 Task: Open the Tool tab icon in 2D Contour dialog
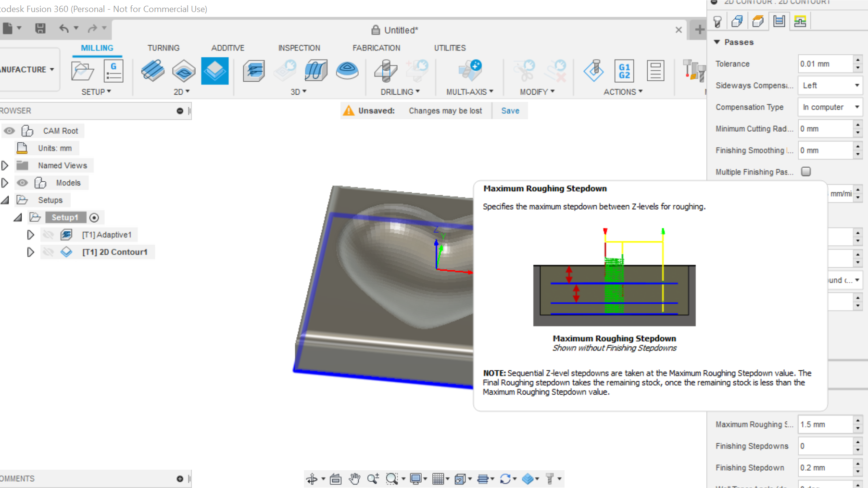pyautogui.click(x=717, y=22)
